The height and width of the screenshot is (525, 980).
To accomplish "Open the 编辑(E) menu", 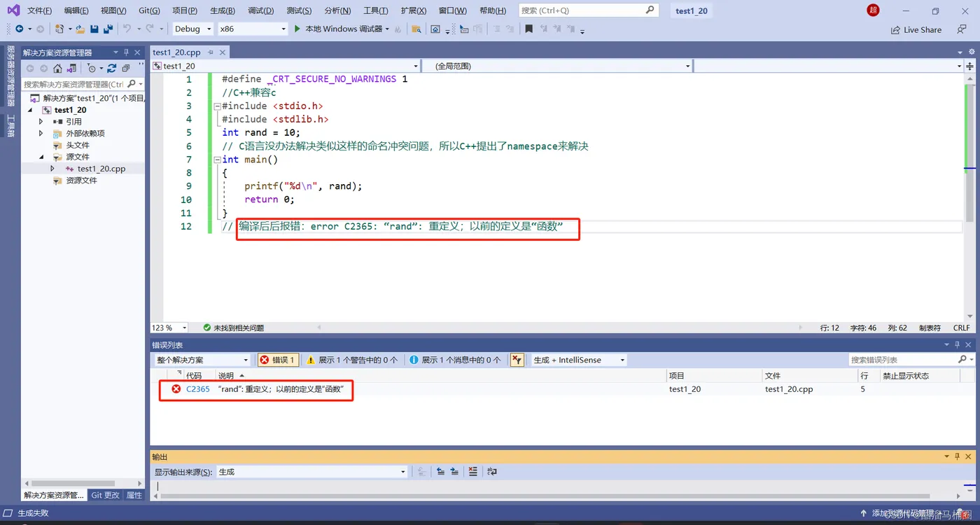I will pos(76,10).
